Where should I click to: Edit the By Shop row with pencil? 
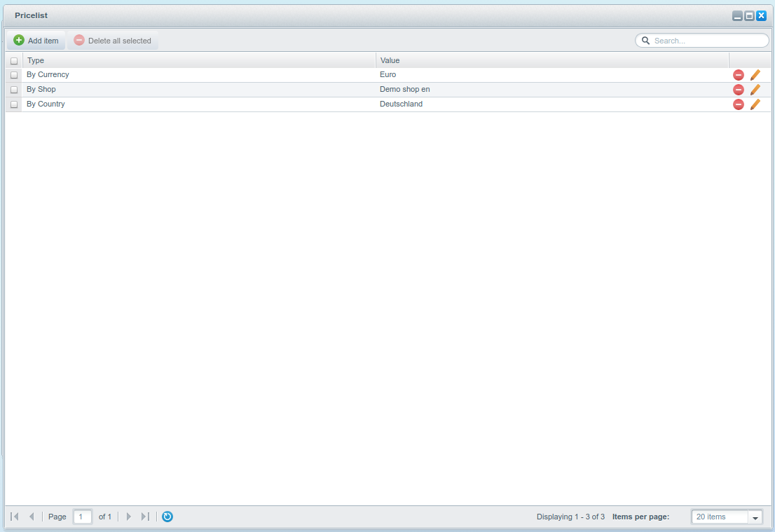tap(755, 90)
